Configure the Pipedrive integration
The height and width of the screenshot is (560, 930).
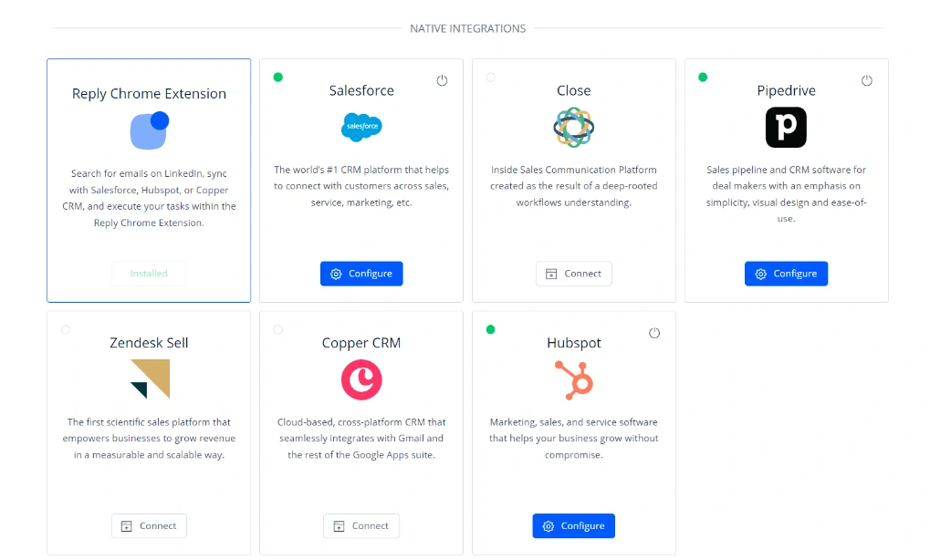point(786,274)
